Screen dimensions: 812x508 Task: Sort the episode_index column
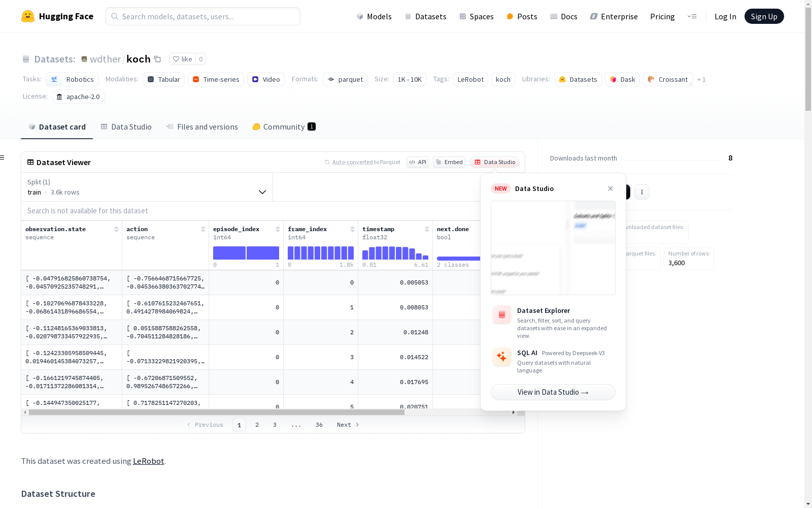coord(278,229)
